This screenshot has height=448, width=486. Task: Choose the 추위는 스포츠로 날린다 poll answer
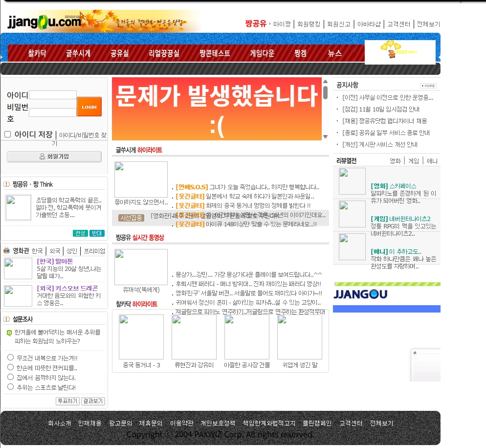(x=10, y=386)
